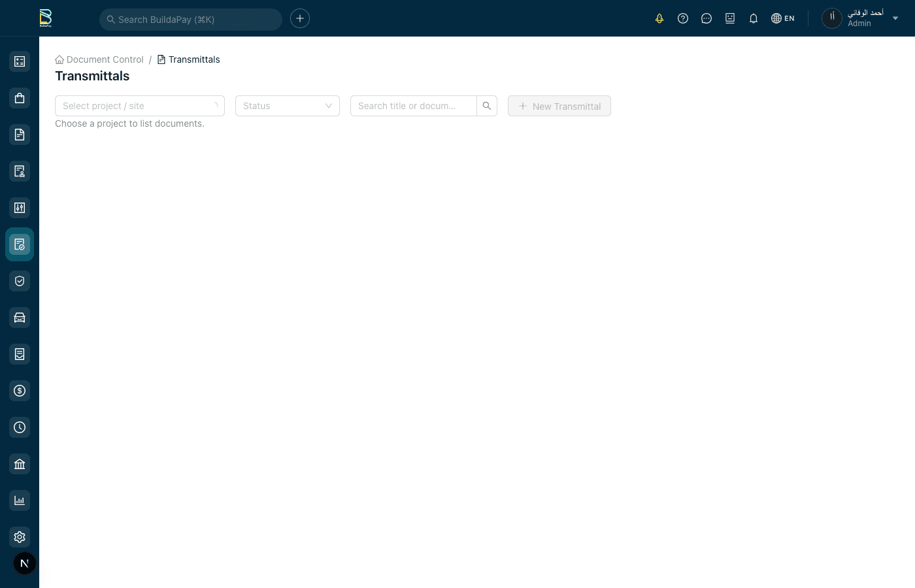Screen dimensions: 915x588
Task: Open the settings gear at sidebar bottom
Action: 20,536
